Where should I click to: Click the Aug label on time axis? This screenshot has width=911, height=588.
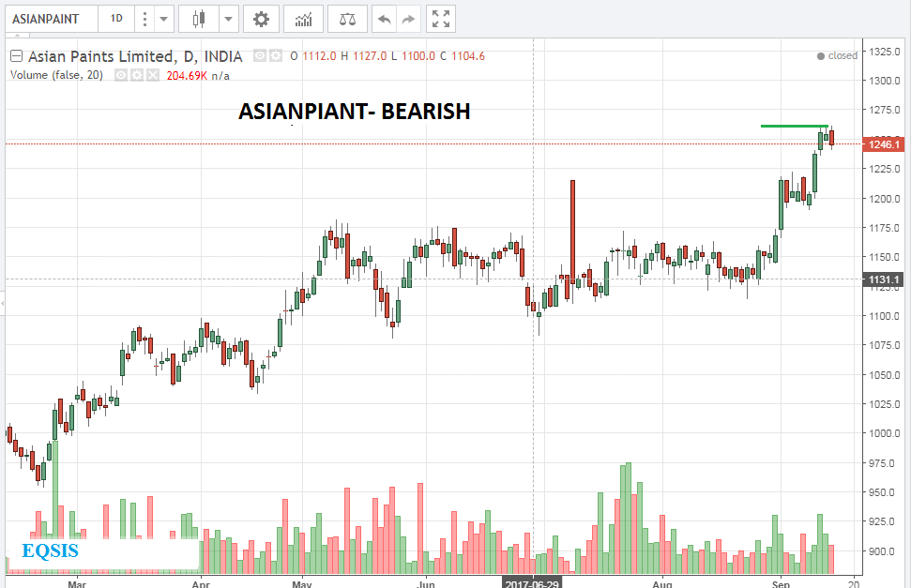(x=662, y=583)
